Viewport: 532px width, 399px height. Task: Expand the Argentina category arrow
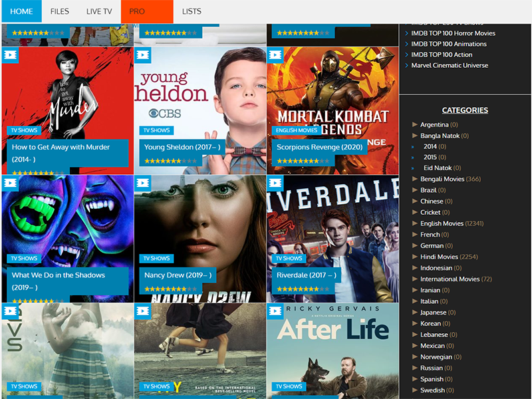point(415,124)
